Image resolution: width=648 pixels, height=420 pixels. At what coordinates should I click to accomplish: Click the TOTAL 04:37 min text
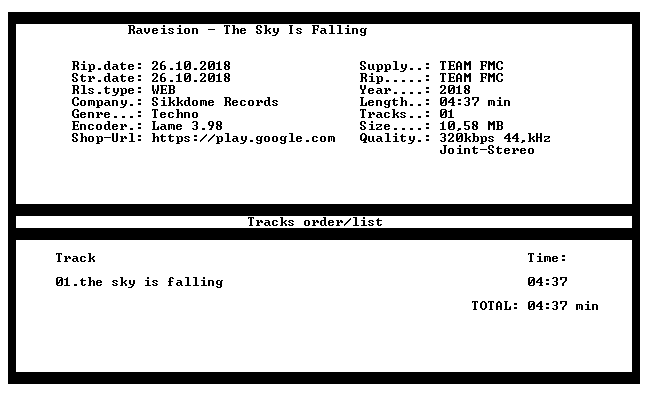[535, 306]
